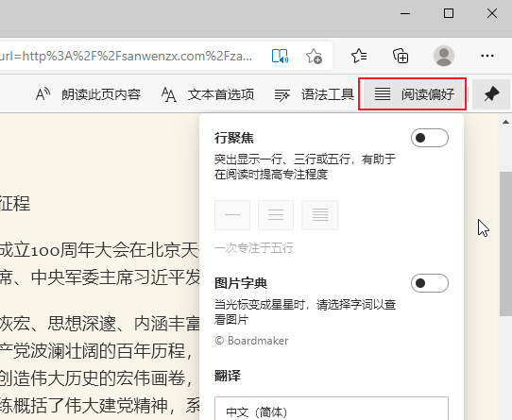Click the scrollbar up arrow
Viewport: 512px width, 420px height.
pyautogui.click(x=505, y=122)
